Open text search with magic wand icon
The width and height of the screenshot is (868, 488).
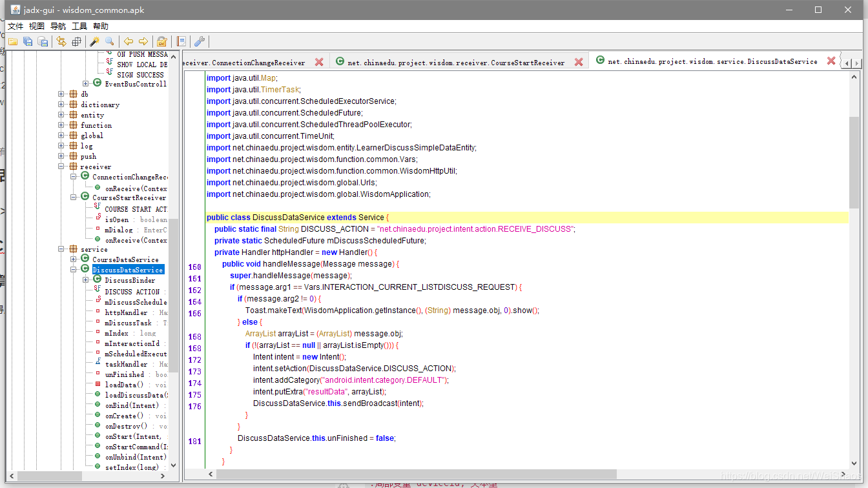coord(94,41)
